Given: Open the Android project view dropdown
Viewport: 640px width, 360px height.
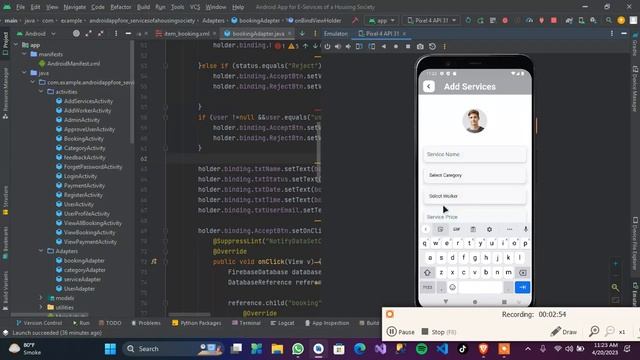Looking at the screenshot, I should click(x=36, y=33).
